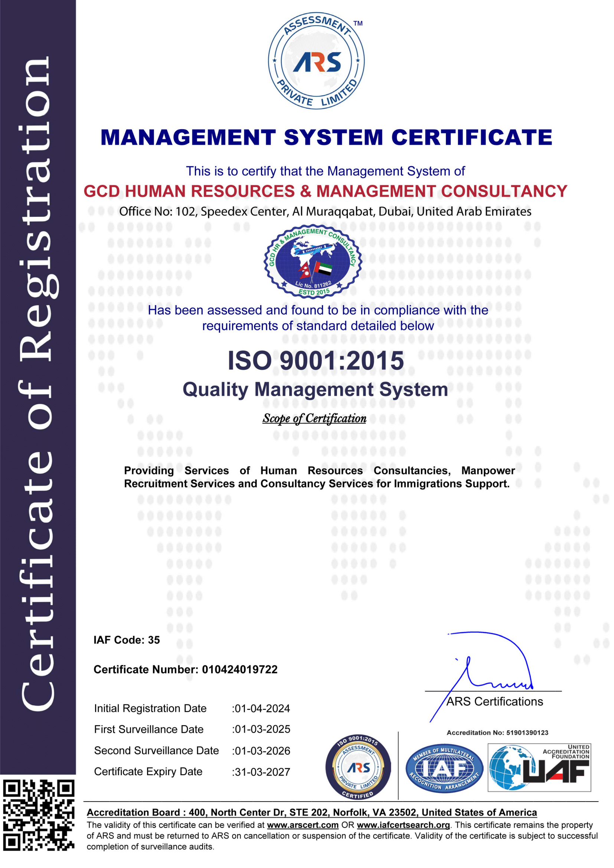Click the 'Providing Services of Human Resources' scope text
Screen dimensions: 614x868
pyautogui.click(x=320, y=477)
